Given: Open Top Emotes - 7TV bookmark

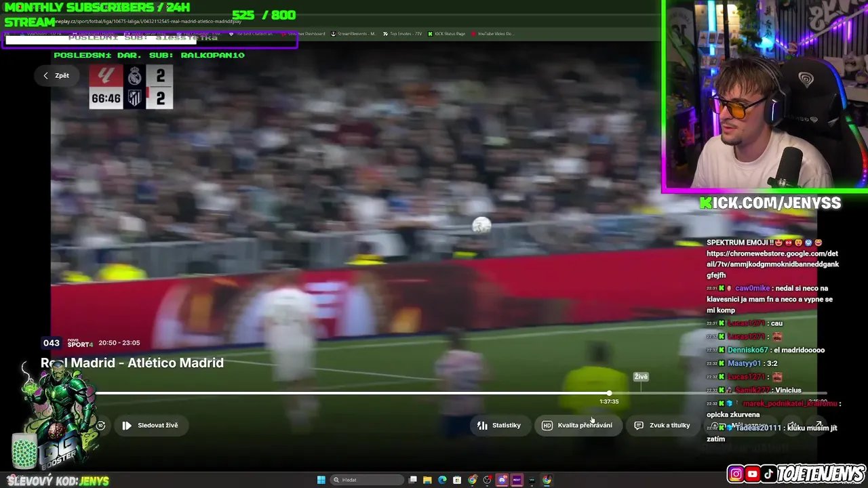Looking at the screenshot, I should (402, 34).
